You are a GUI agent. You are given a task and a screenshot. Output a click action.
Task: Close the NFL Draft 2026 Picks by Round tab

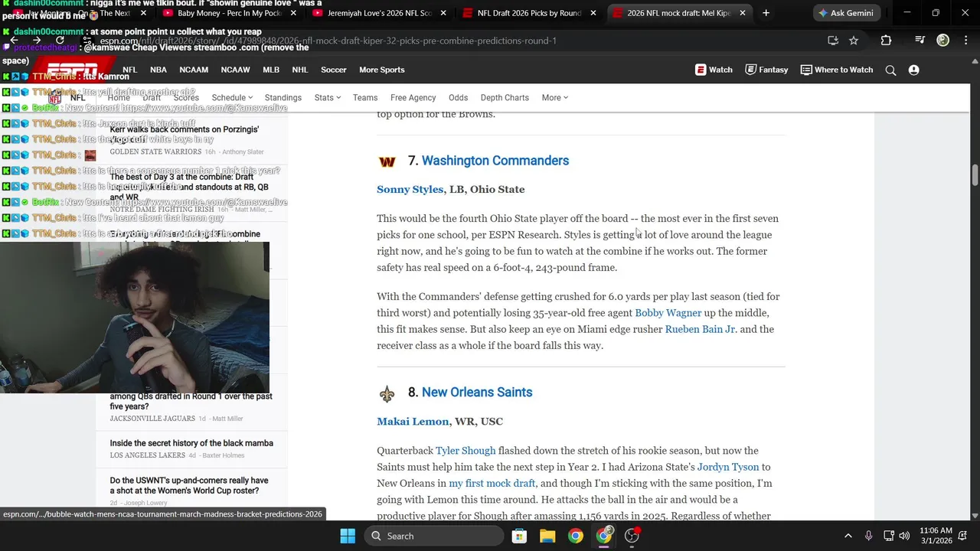click(x=593, y=13)
